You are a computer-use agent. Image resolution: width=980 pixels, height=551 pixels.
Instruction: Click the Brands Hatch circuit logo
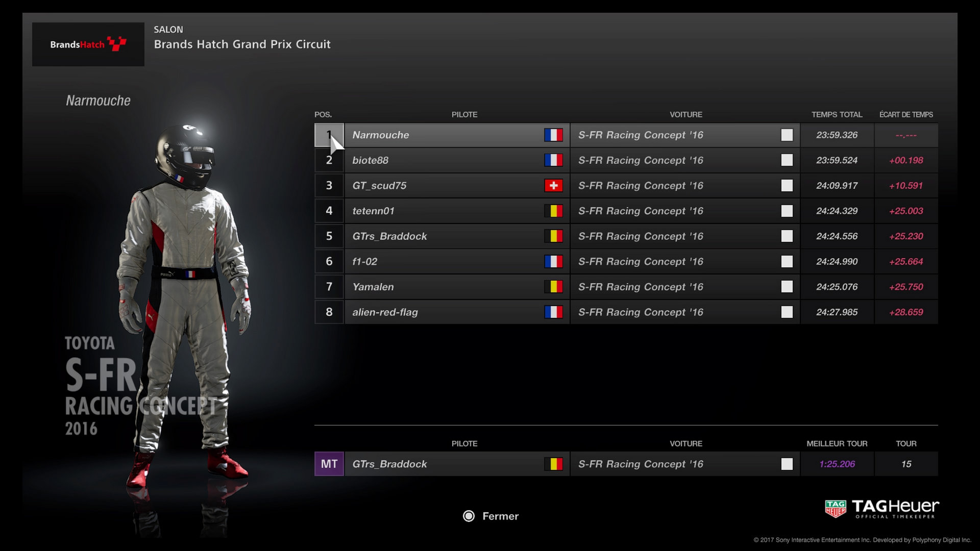point(88,44)
